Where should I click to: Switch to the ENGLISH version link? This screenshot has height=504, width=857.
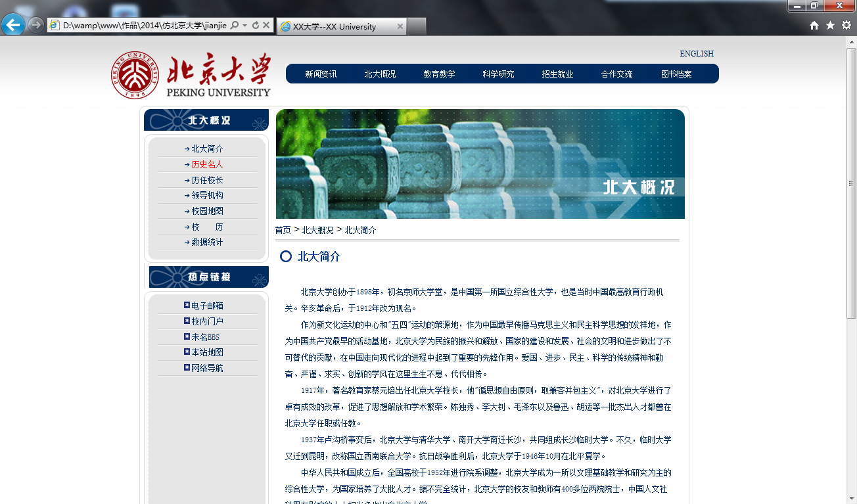697,54
